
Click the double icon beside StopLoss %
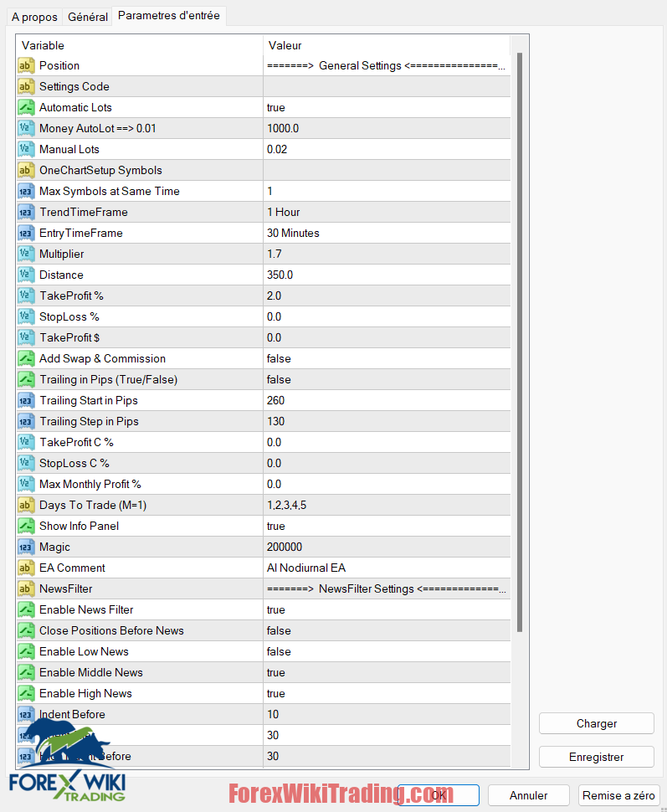point(26,317)
